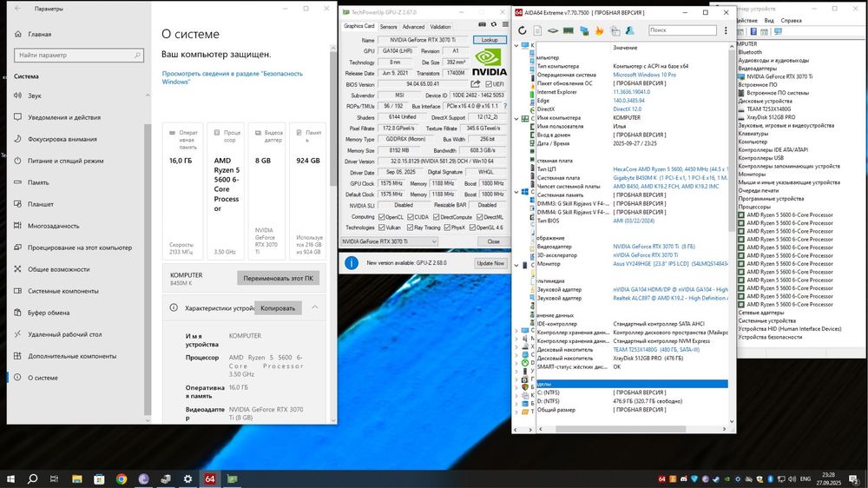
Task: Open Вид menu in Device Manager
Action: pos(769,21)
